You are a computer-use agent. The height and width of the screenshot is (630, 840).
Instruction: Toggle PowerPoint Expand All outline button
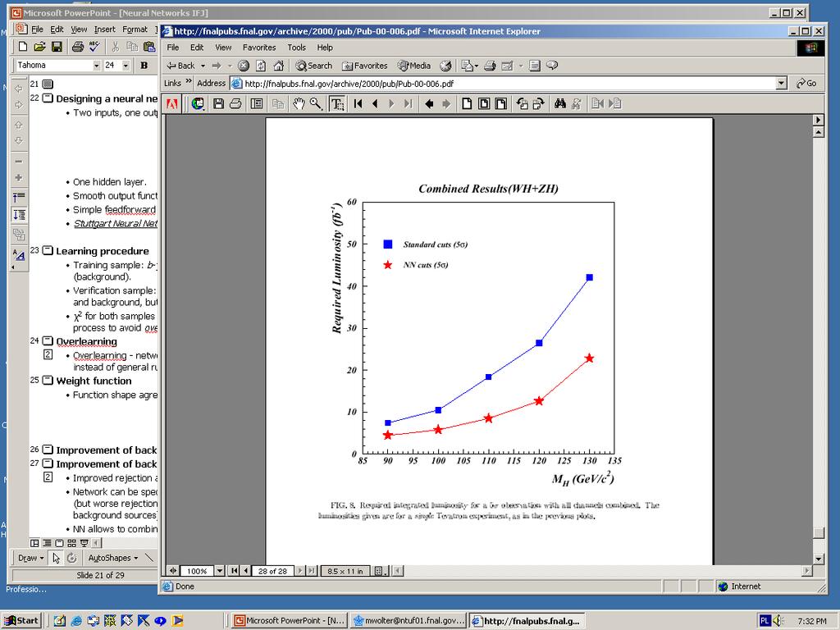click(x=20, y=215)
